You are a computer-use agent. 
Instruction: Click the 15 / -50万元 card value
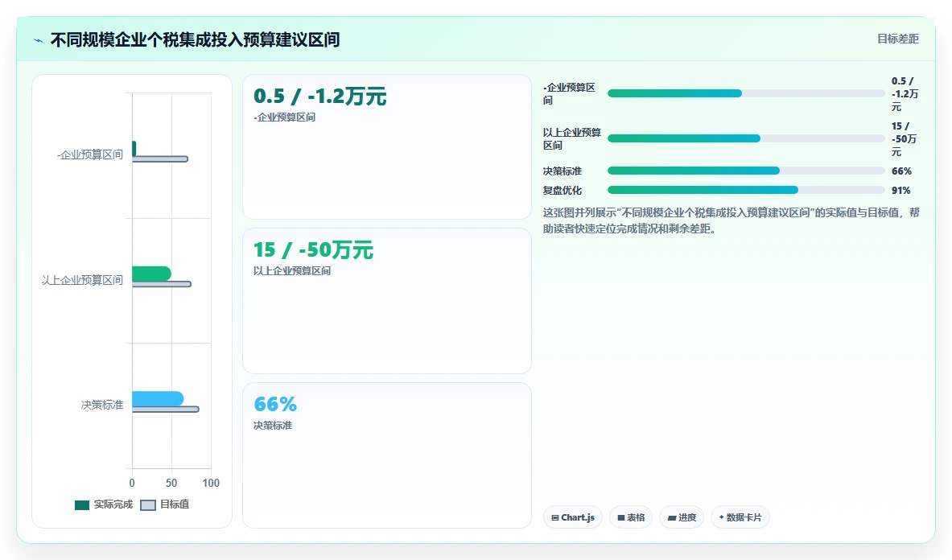click(313, 250)
